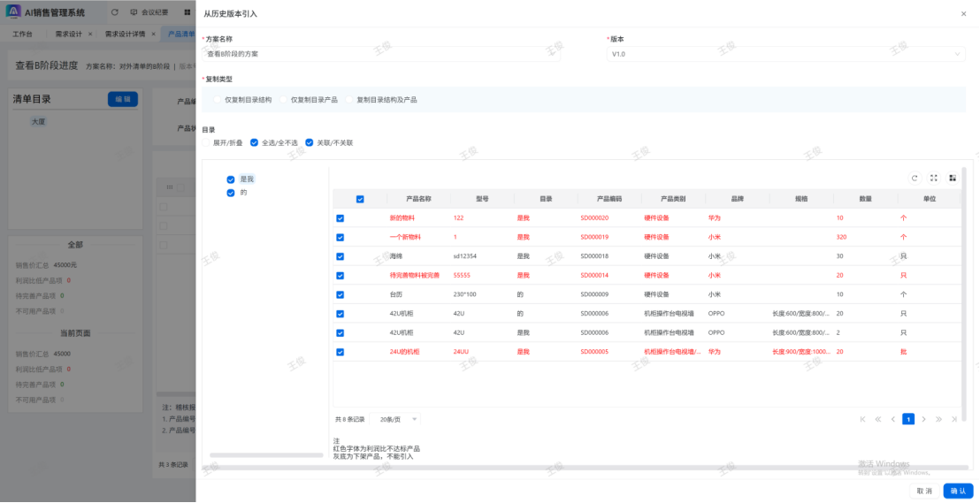Toggle the 展开/折叠 option
980x503 pixels.
(x=207, y=142)
